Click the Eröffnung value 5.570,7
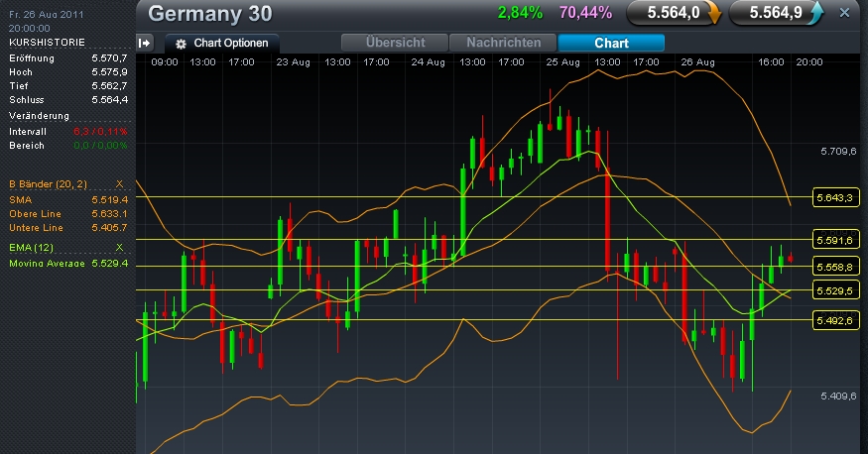The height and width of the screenshot is (454, 868). tap(109, 58)
